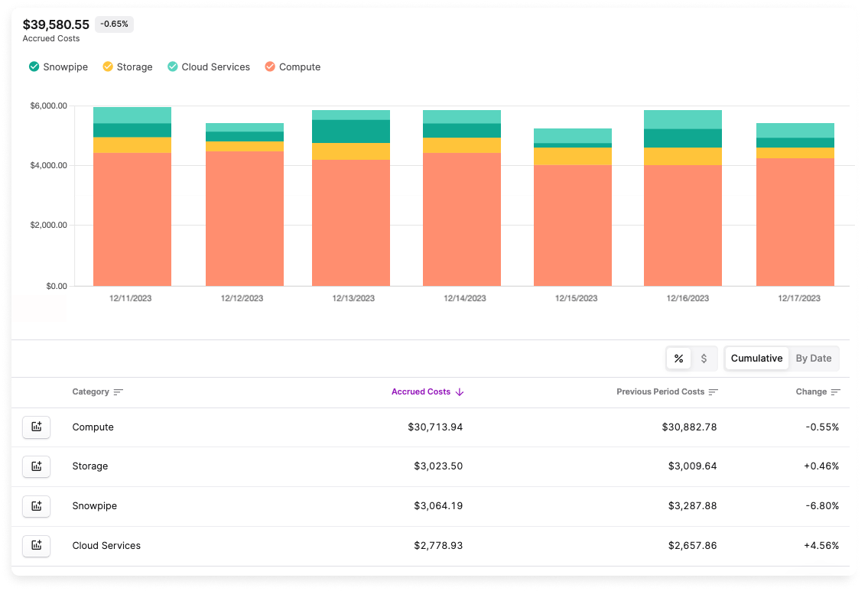868x591 pixels.
Task: Sort by Previous Period Costs
Action: [714, 391]
